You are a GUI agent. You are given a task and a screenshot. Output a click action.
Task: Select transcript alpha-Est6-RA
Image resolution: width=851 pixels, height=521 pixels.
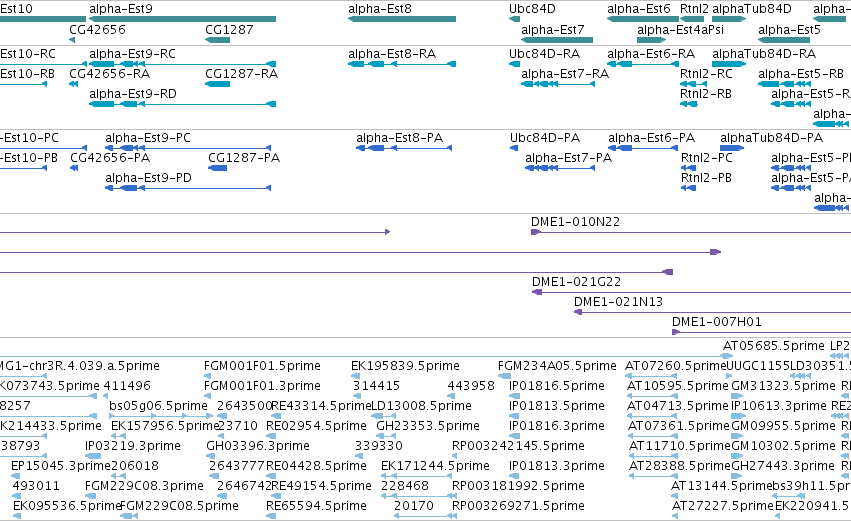point(651,54)
